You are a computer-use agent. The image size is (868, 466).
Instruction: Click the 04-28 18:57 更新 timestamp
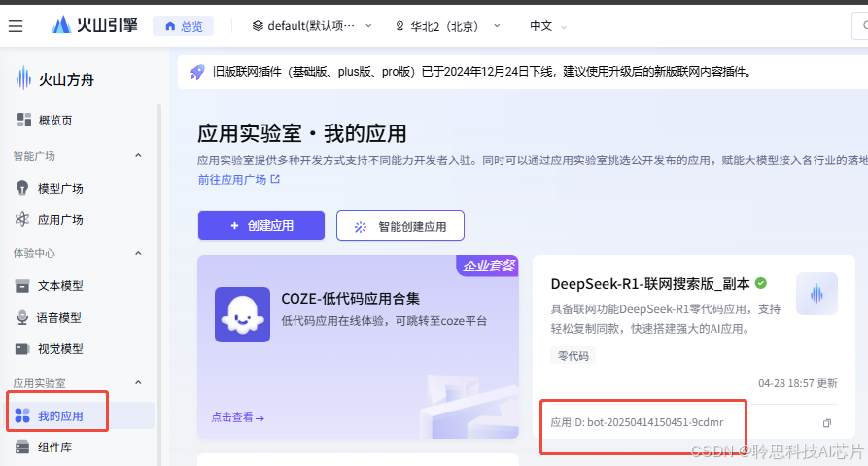click(798, 383)
